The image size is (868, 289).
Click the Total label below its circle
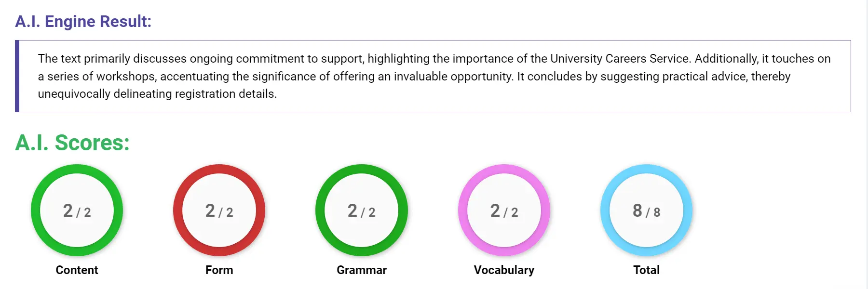(x=646, y=270)
